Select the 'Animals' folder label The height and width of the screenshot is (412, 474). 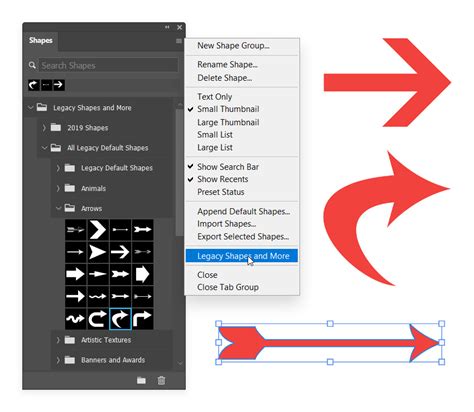point(93,188)
